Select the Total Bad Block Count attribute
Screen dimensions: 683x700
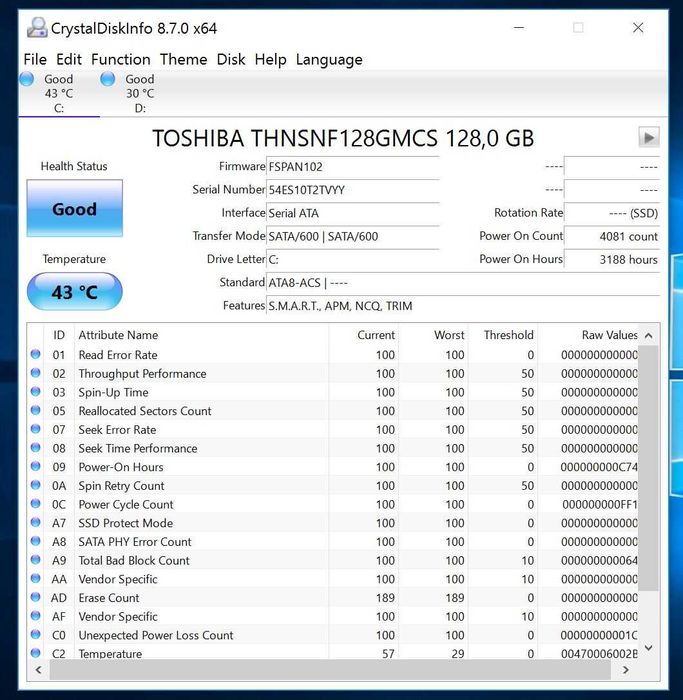134,561
